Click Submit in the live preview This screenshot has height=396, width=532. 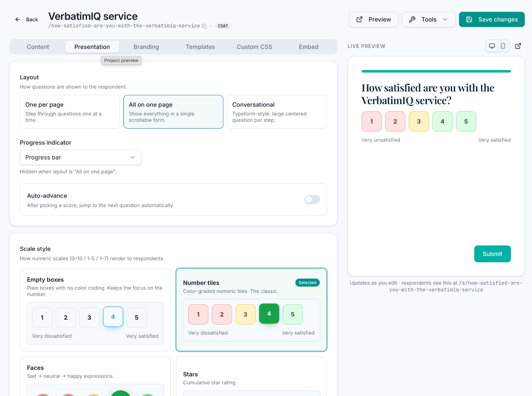pos(492,254)
